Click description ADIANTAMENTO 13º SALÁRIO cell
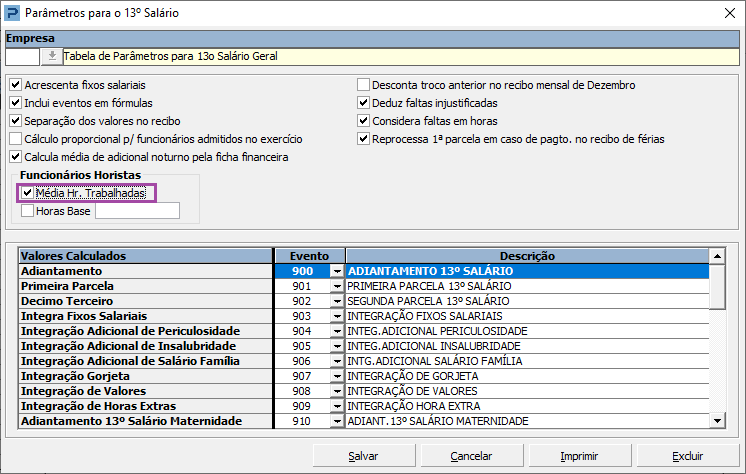Image resolution: width=746 pixels, height=474 pixels. coord(527,271)
